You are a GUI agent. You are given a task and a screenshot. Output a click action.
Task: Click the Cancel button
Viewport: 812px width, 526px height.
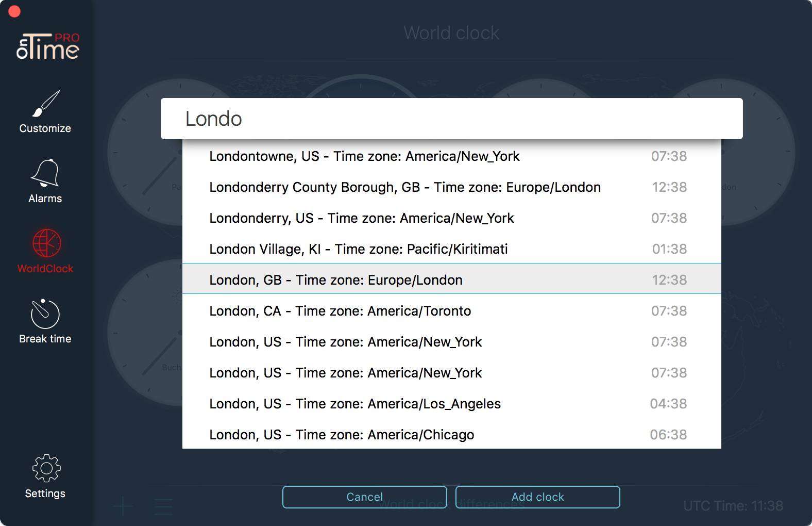365,497
